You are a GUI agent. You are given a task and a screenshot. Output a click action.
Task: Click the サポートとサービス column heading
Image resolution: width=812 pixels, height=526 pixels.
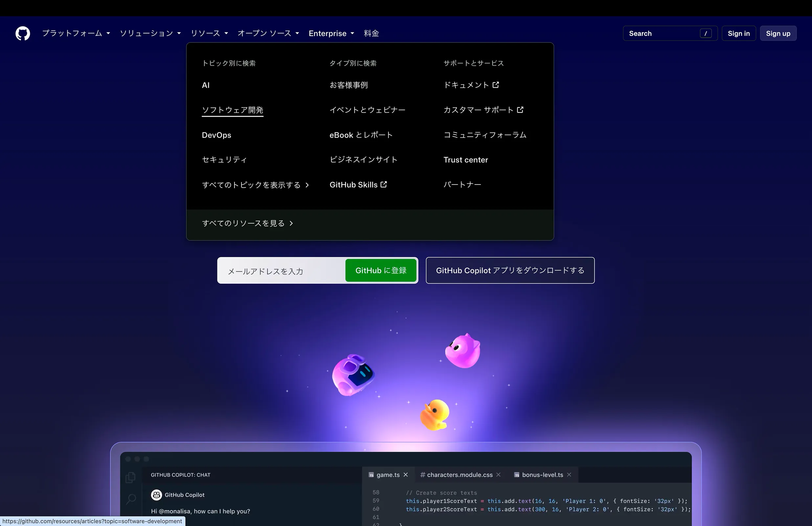coord(474,63)
